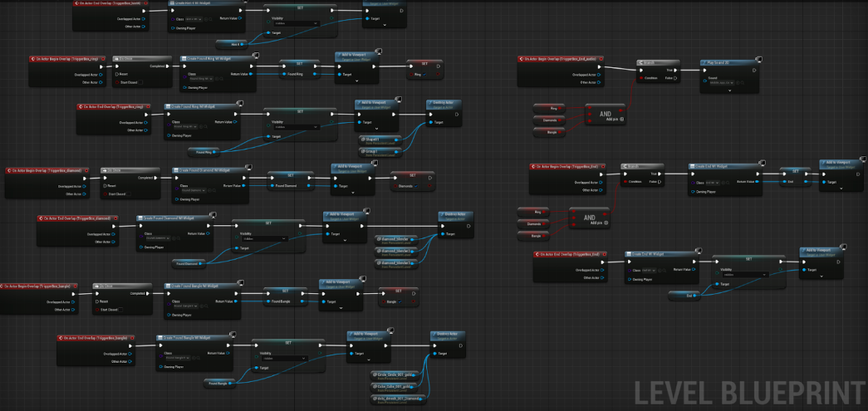
Task: Tick Start Closed on TriggerBox_bangle Do Once
Action: tap(121, 310)
